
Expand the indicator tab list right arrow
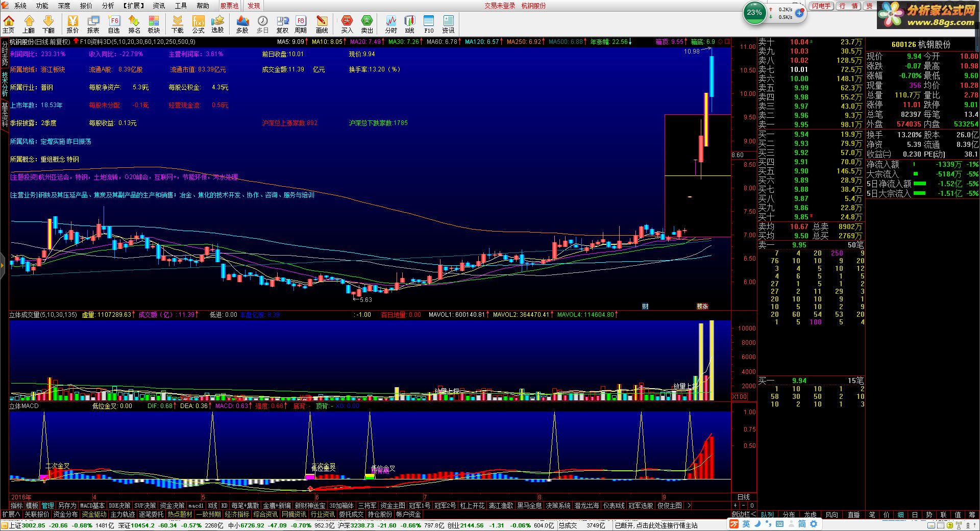[x=689, y=505]
